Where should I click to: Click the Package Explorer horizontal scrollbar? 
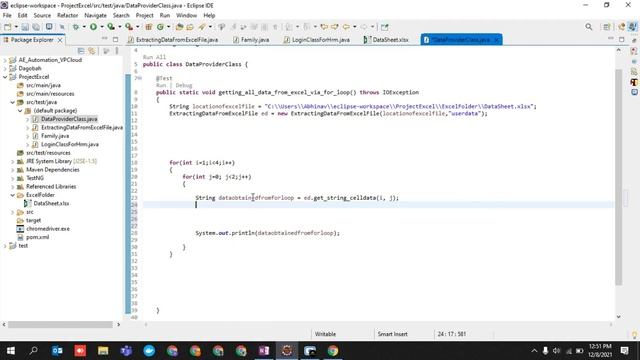point(60,324)
